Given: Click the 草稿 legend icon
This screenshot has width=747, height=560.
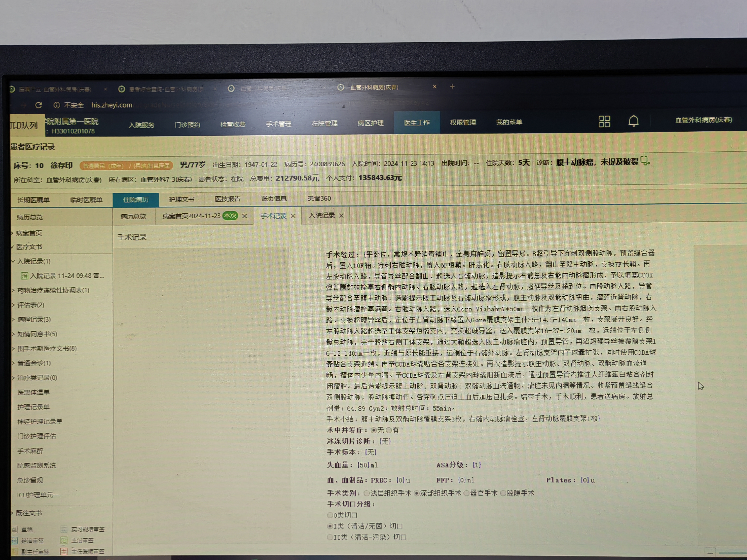Looking at the screenshot, I should [x=15, y=529].
